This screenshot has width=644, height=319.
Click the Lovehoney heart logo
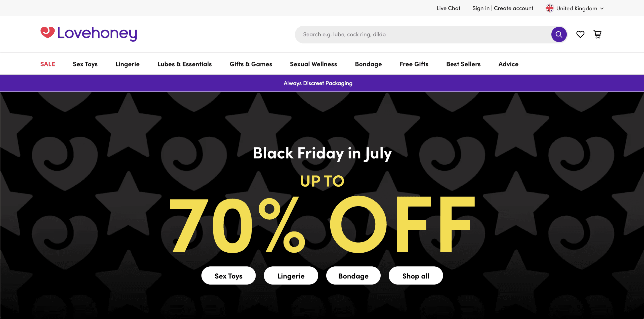[x=47, y=33]
